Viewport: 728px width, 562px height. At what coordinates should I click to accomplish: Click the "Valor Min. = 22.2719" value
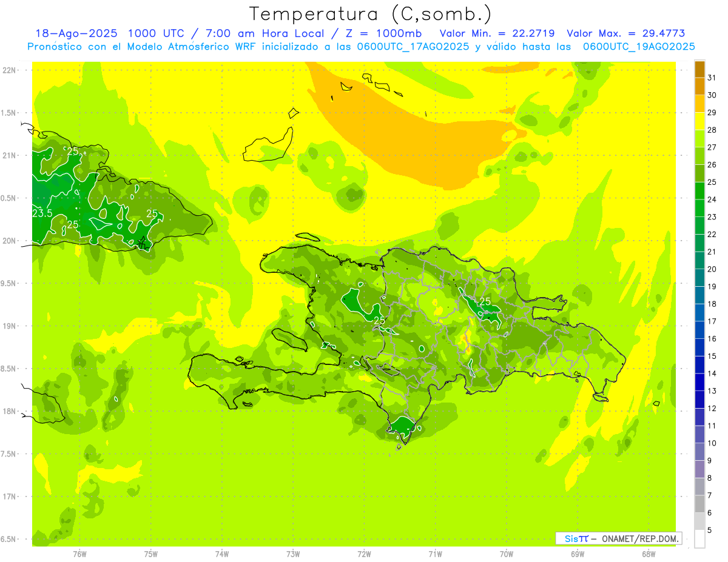(x=497, y=33)
